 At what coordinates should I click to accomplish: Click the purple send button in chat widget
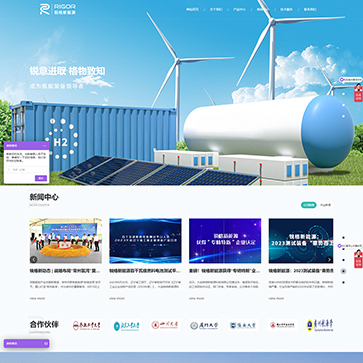[41, 178]
